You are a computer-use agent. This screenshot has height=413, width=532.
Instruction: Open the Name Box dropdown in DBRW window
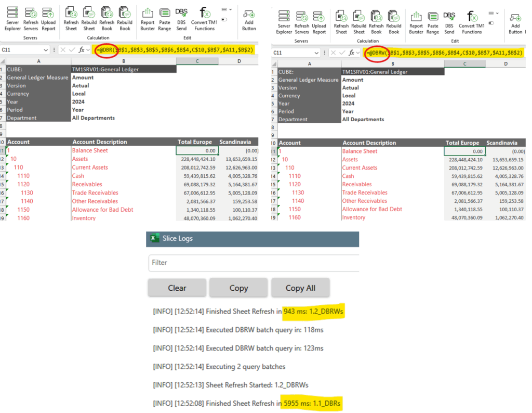click(316, 53)
